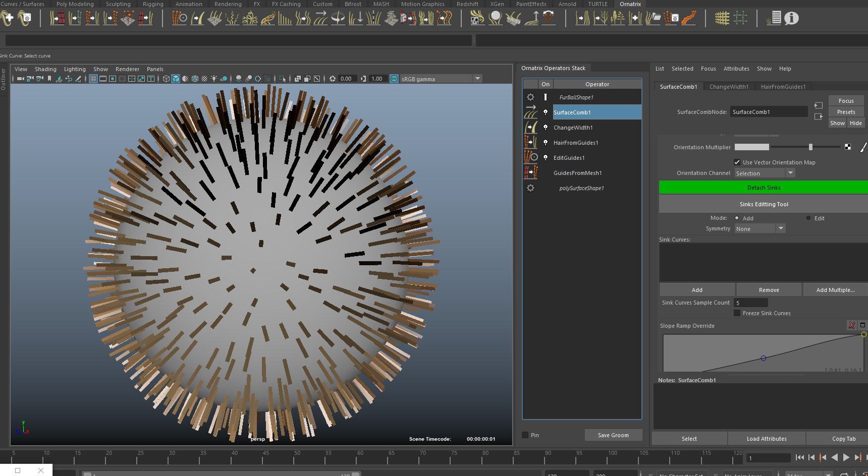Image resolution: width=868 pixels, height=476 pixels.
Task: Click the add hair (plus) shelf icon
Action: point(8,19)
